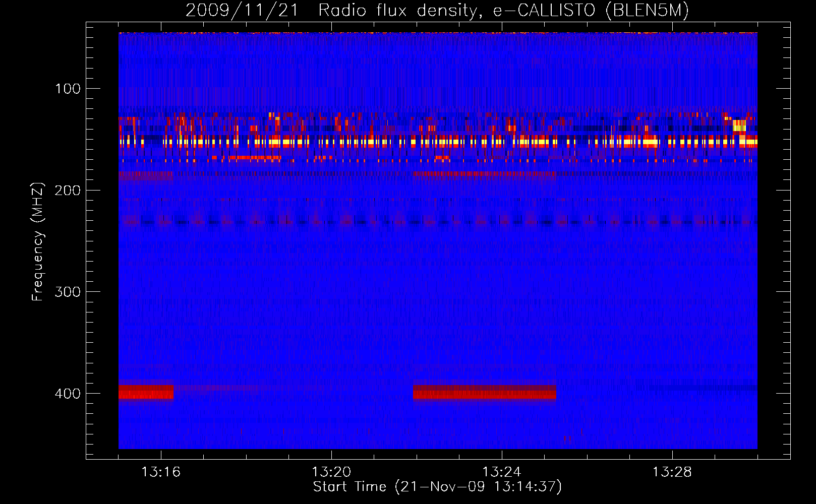The image size is (816, 504).
Task: Click the 13:20 time tick label
Action: coord(331,472)
